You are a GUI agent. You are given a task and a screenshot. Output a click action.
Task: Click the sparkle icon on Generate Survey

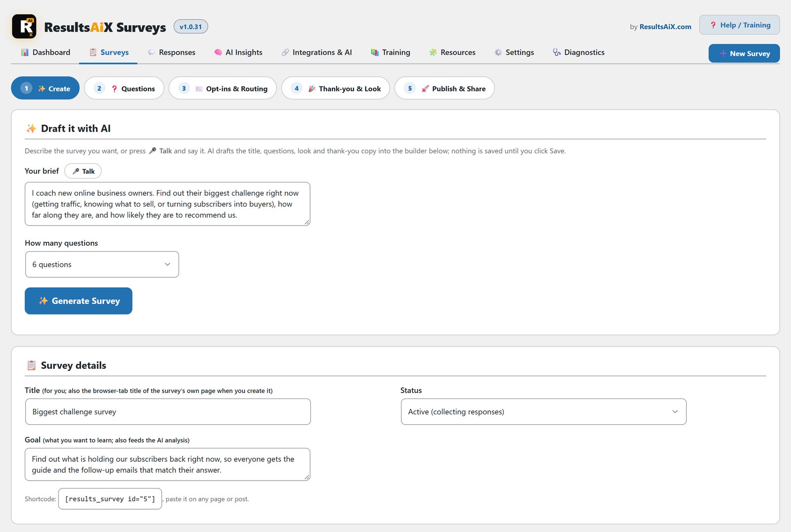coord(44,301)
